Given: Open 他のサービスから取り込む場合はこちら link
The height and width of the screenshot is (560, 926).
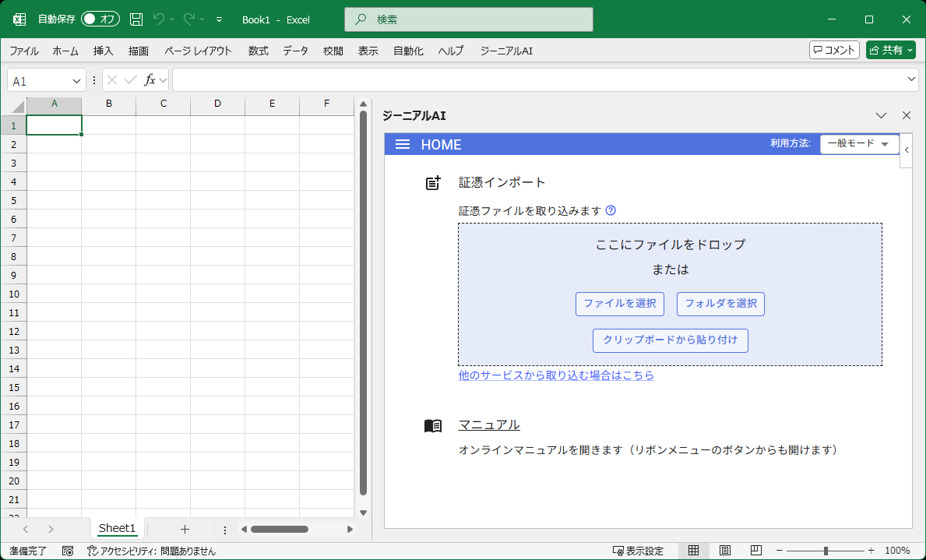Looking at the screenshot, I should (555, 376).
